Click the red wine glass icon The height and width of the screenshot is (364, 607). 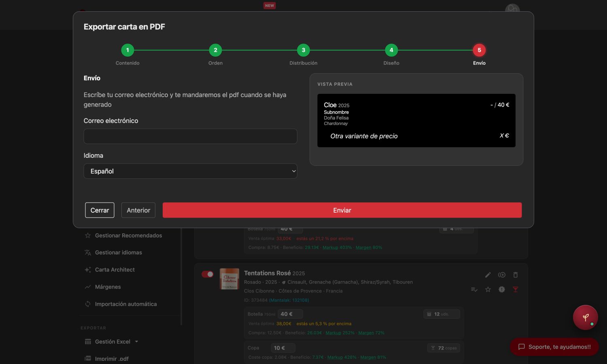click(516, 290)
